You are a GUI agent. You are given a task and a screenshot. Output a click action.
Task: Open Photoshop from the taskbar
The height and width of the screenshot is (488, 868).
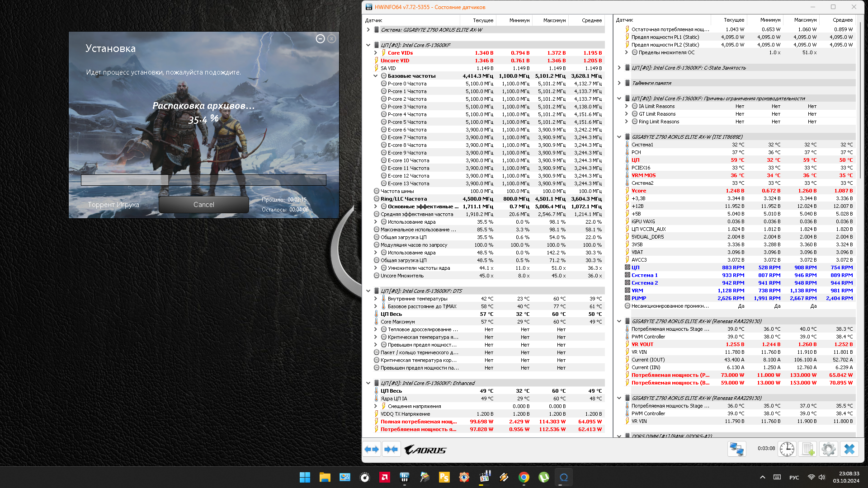444,477
